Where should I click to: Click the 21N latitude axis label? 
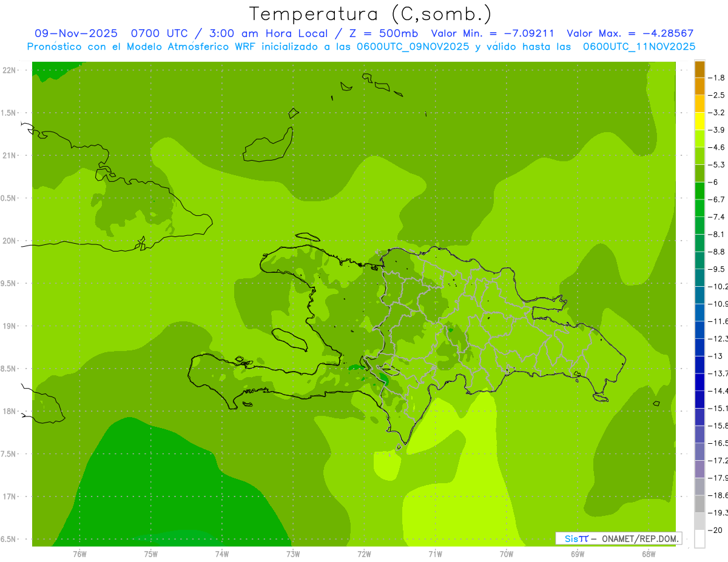point(8,156)
